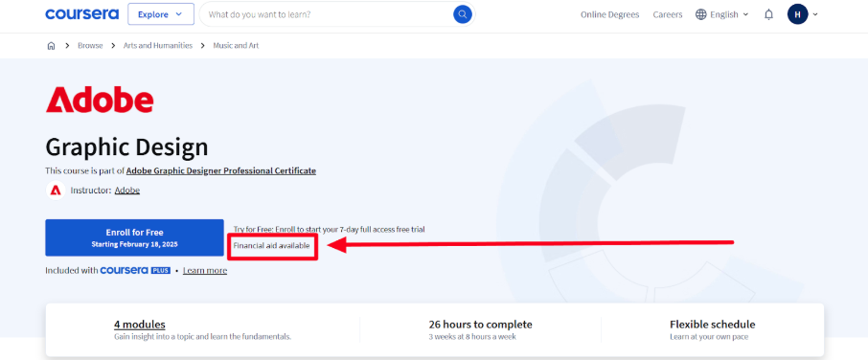868x360 pixels.
Task: Click the '3 weeks at 8 hours a week' text
Action: tap(472, 337)
